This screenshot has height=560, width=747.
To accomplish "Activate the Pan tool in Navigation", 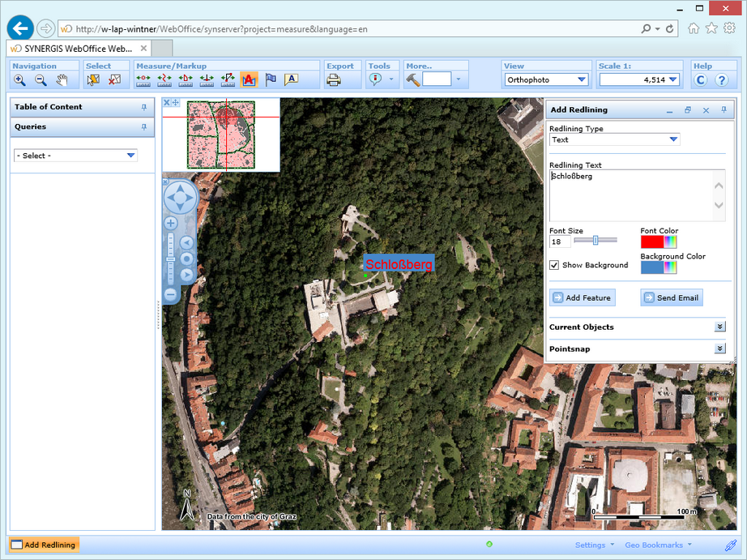I will (x=62, y=80).
